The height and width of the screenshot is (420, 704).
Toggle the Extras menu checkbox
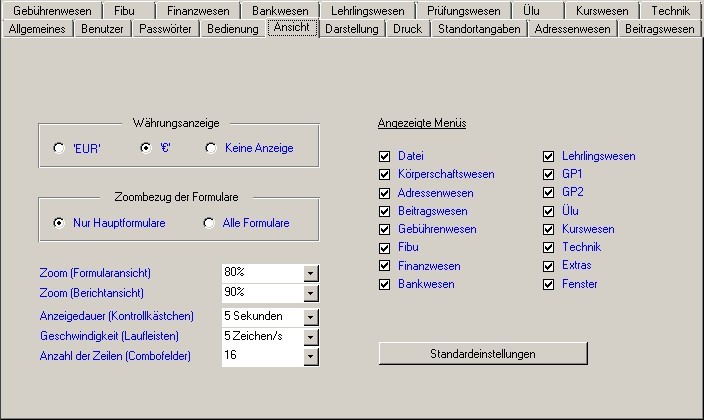point(549,266)
